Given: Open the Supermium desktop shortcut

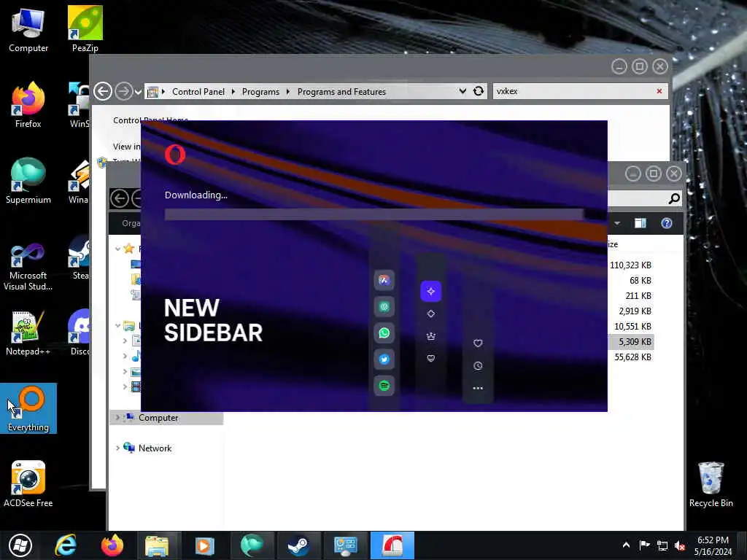Looking at the screenshot, I should coord(28,181).
